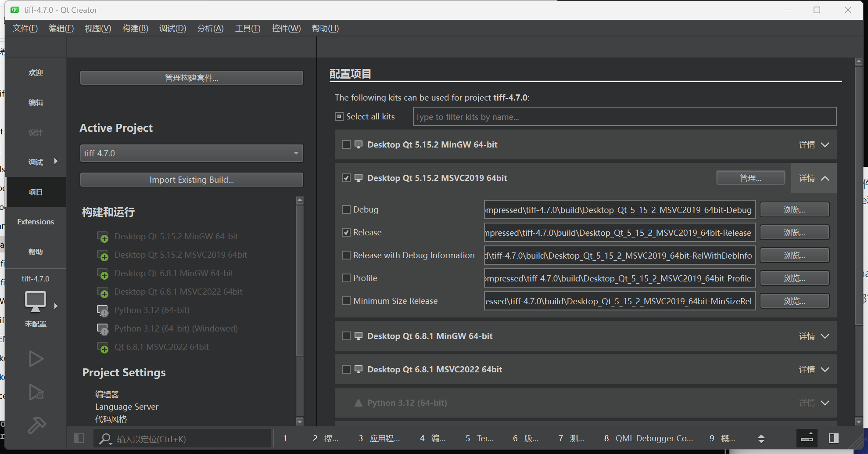Check the Desktop Qt 6.8.1 MinGW 64-bit kit
Screen dimensions: 868x454
346,336
